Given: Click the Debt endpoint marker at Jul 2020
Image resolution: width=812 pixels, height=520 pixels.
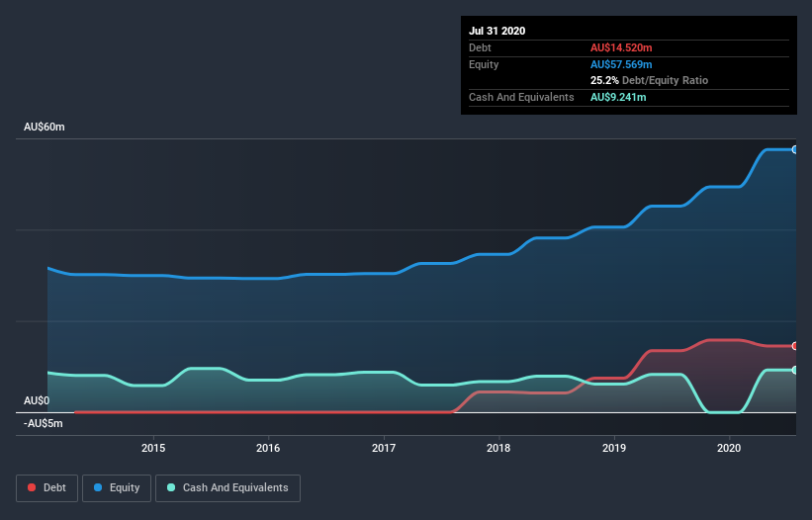Looking at the screenshot, I should coord(795,346).
